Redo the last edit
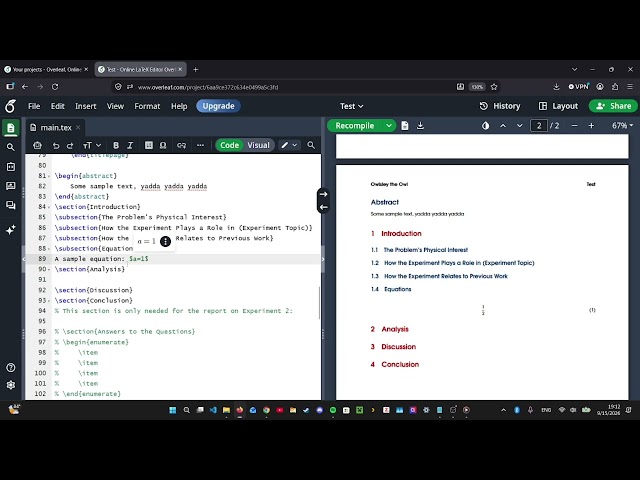 (x=70, y=145)
